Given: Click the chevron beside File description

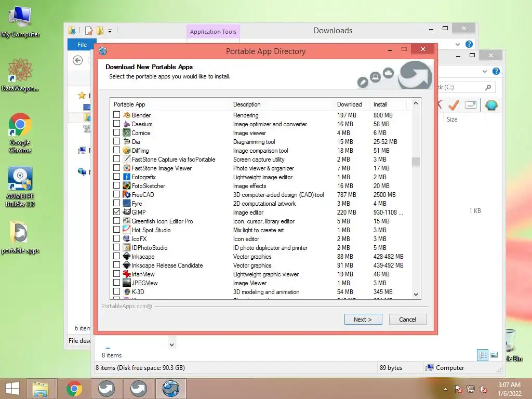Looking at the screenshot, I should (171, 345).
